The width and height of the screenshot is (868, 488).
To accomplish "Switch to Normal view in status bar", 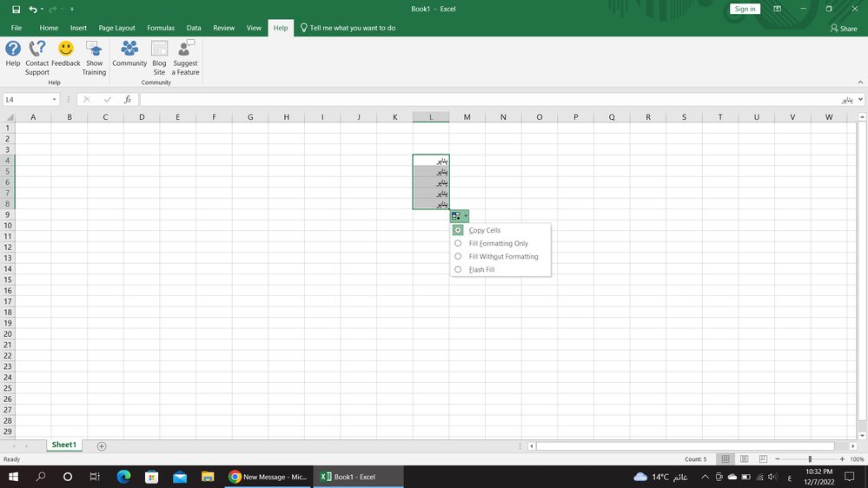I will click(726, 459).
